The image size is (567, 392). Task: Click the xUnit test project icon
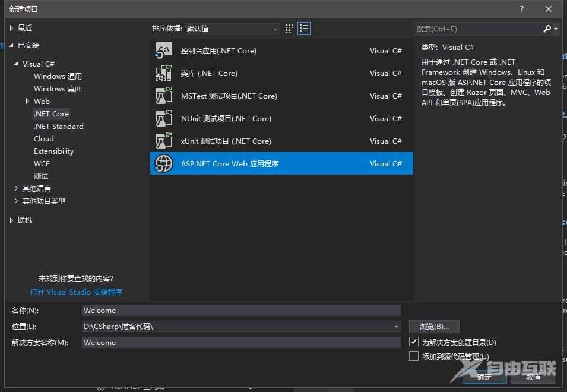pyautogui.click(x=163, y=141)
